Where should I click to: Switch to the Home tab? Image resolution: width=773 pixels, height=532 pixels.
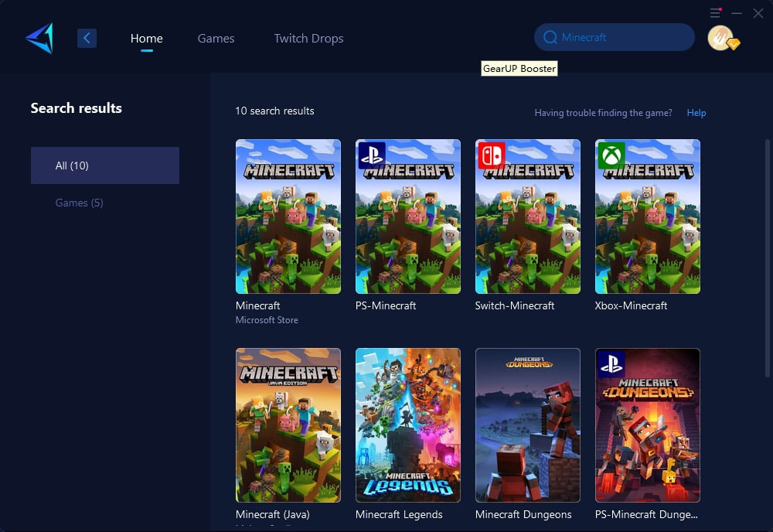click(x=146, y=39)
